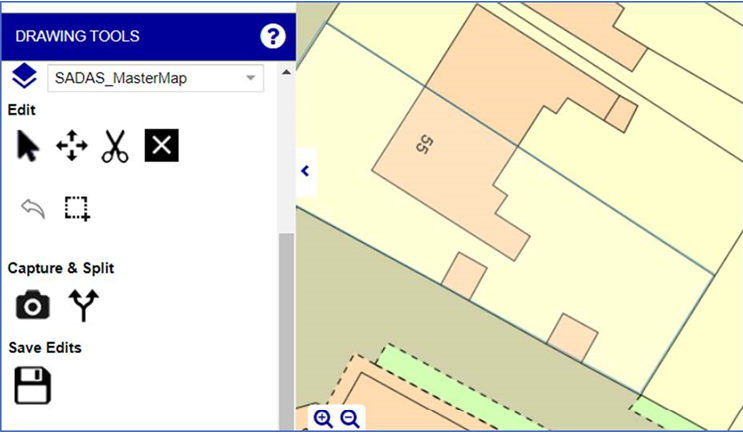743x435 pixels.
Task: Click the Capture & Split heading
Action: (61, 268)
